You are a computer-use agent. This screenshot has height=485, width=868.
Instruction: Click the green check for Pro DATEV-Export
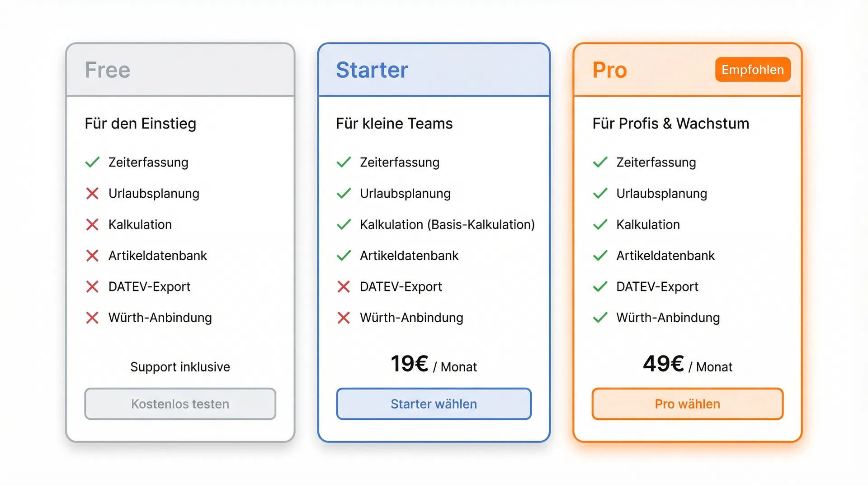(600, 286)
